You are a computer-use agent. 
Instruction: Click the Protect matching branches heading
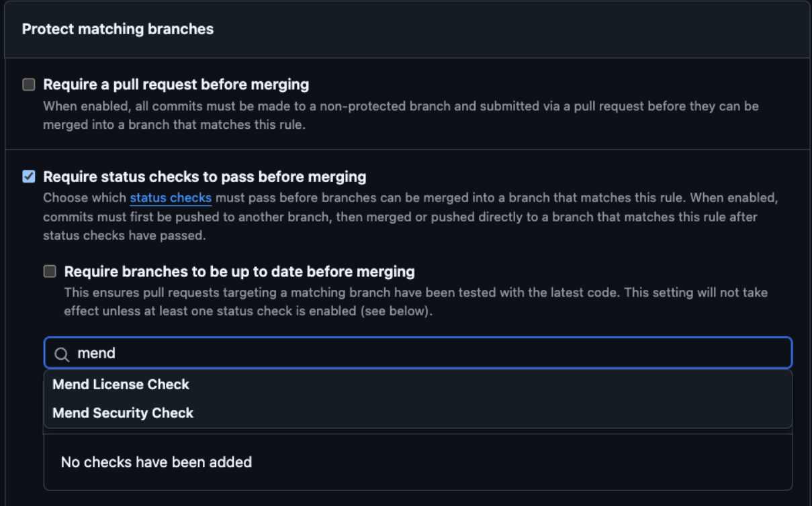[x=118, y=29]
